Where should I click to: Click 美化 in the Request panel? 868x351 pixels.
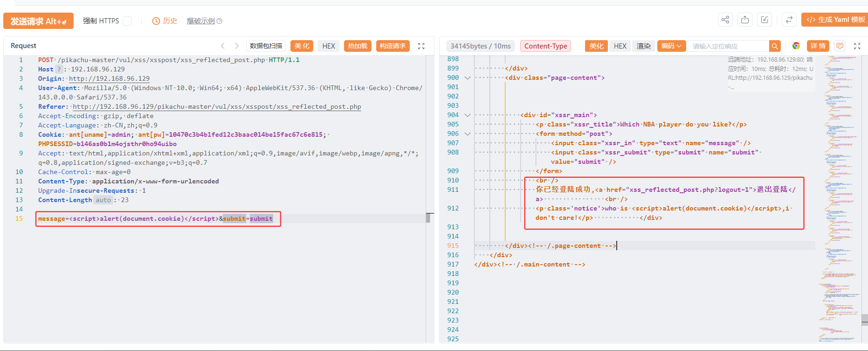[302, 46]
